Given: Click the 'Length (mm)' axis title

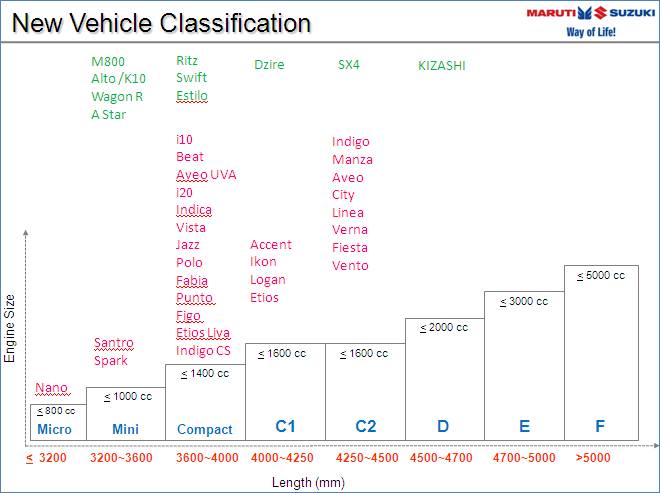Looking at the screenshot, I should 308,482.
